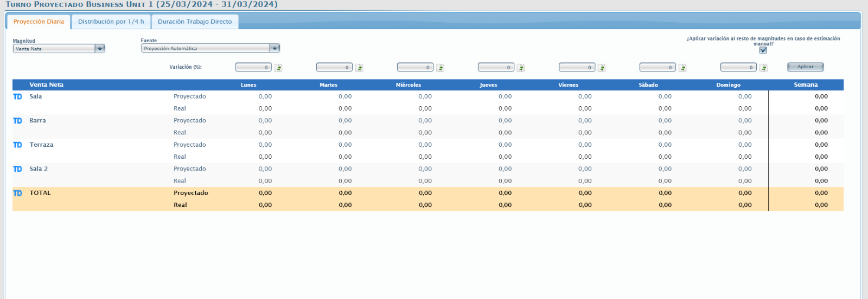
Task: Click the Turno Proyectado Business Unit 1 title
Action: pyautogui.click(x=142, y=4)
